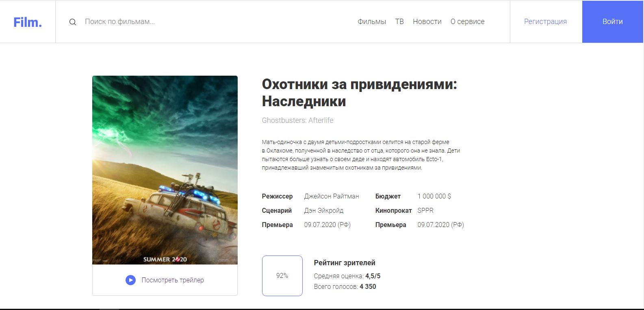Click the 92% rating box
This screenshot has height=310, width=644.
282,276
